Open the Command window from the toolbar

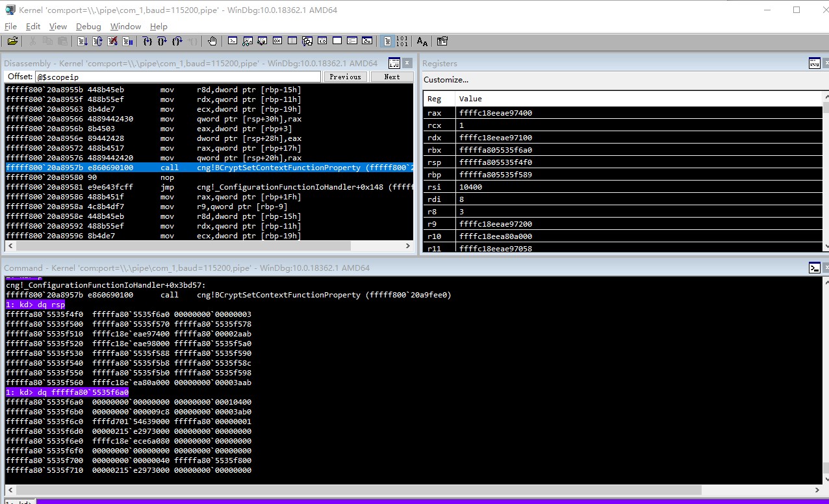pos(233,41)
